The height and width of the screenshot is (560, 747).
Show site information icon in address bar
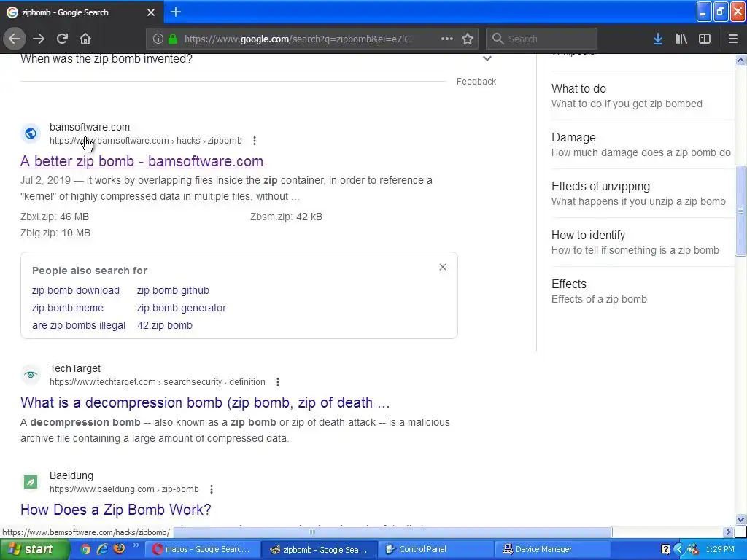pyautogui.click(x=158, y=39)
